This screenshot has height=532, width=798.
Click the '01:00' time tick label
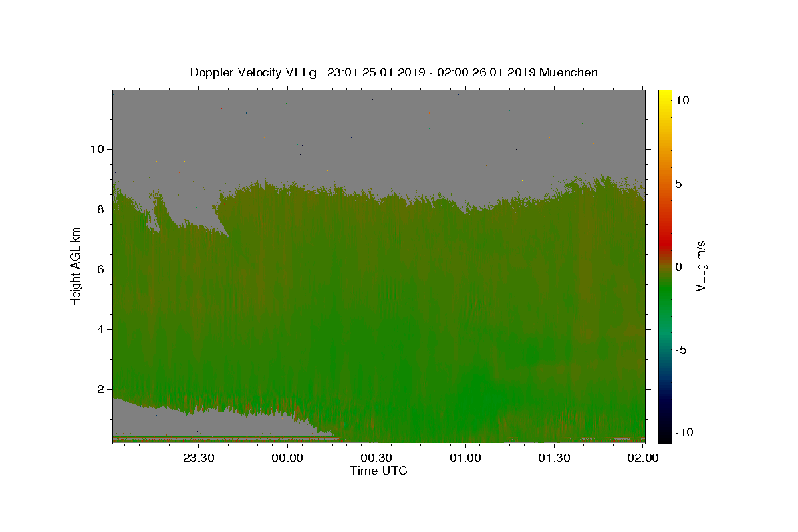point(465,458)
